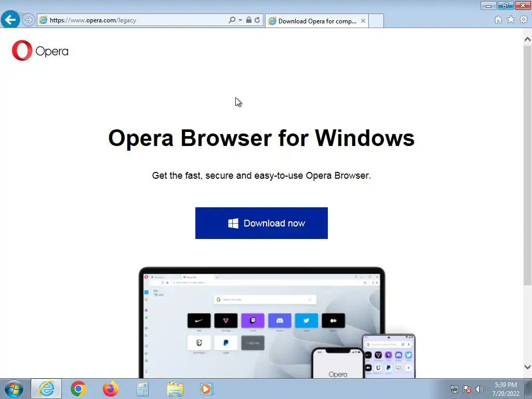Click the Download now button
The height and width of the screenshot is (399, 532).
coord(261,223)
